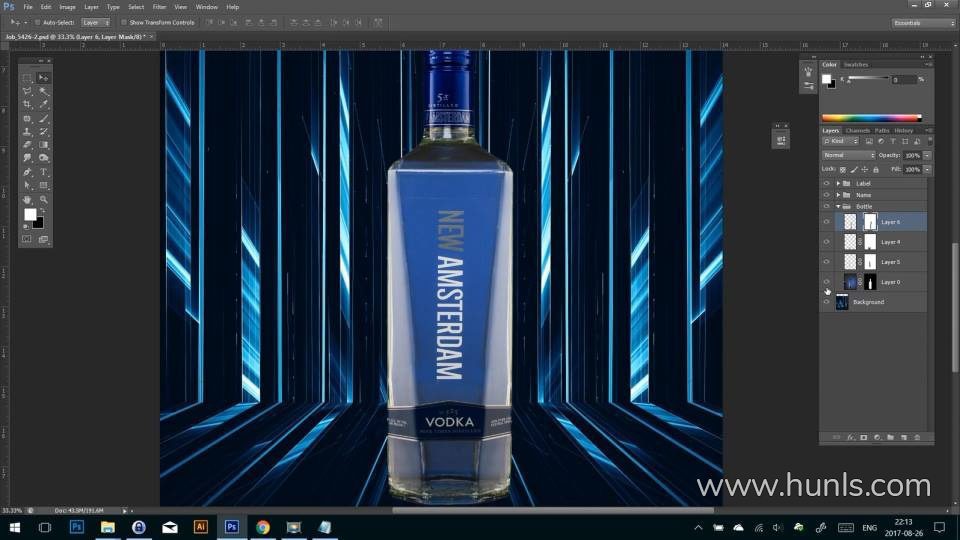Select the Healing Brush tool
This screenshot has width=960, height=540.
pos(27,118)
